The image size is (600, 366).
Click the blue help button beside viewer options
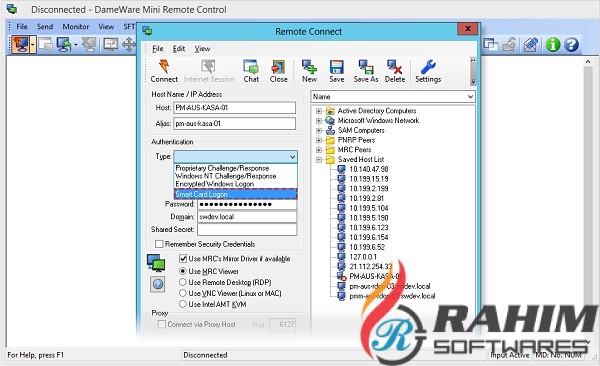coord(158,284)
